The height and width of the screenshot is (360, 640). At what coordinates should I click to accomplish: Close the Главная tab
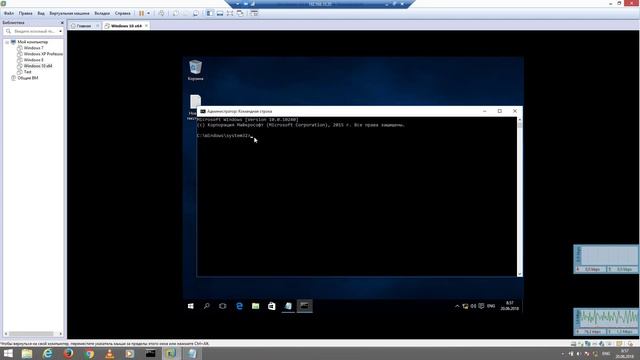pyautogui.click(x=98, y=26)
